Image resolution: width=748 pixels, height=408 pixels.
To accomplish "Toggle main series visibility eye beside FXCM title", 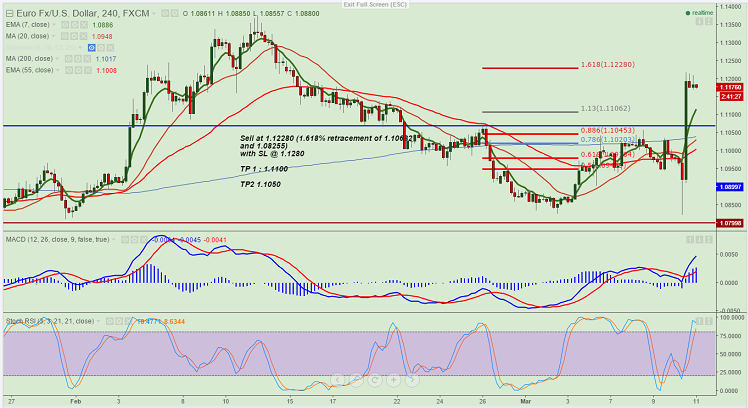I will 165,13.
